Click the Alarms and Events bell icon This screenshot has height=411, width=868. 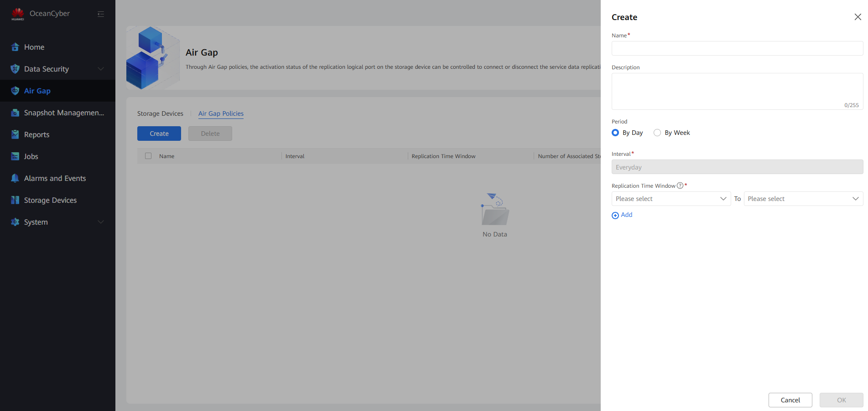tap(15, 178)
